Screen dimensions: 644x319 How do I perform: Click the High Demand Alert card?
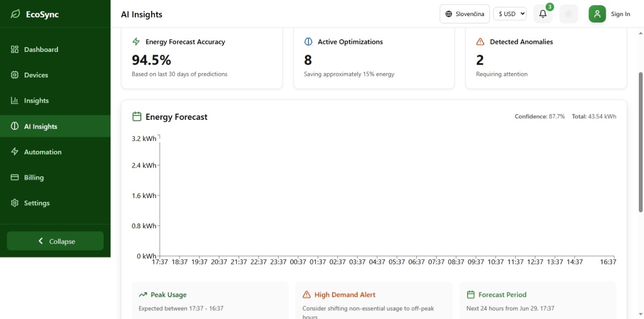pyautogui.click(x=374, y=300)
